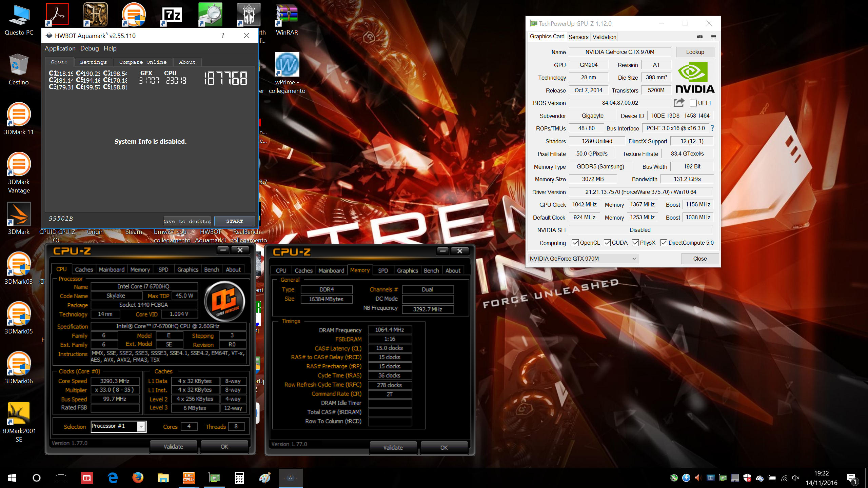868x488 pixels.
Task: Launch 3DMark03 desktop shortcut
Action: pyautogui.click(x=19, y=268)
